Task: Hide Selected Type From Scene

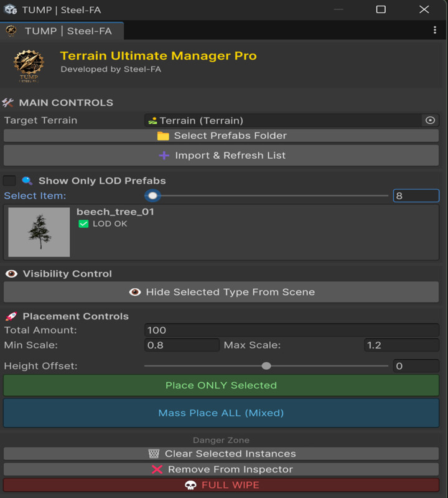Action: (x=222, y=292)
